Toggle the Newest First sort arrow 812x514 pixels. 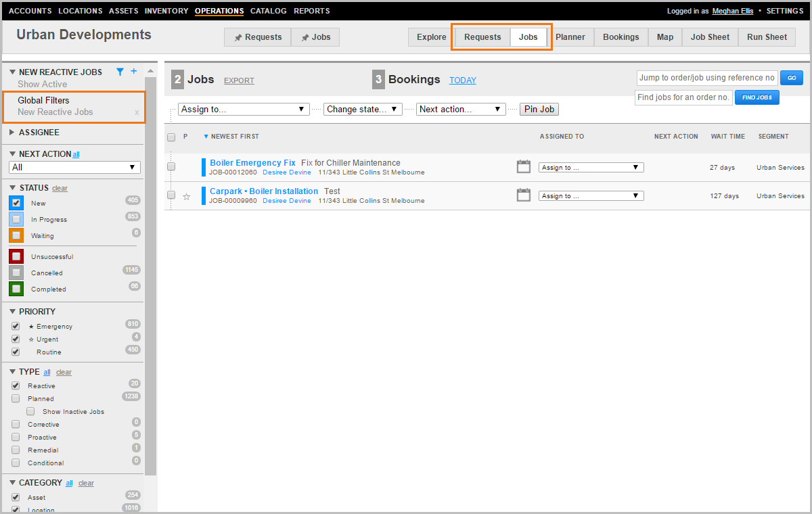pos(206,137)
